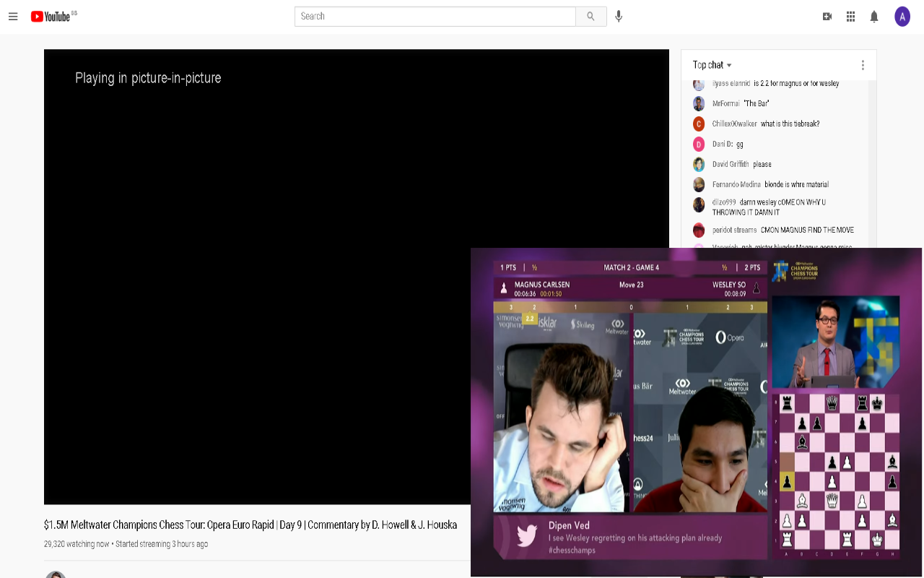Click the dllzo999 chat avatar
The height and width of the screenshot is (578, 924).
pos(699,204)
